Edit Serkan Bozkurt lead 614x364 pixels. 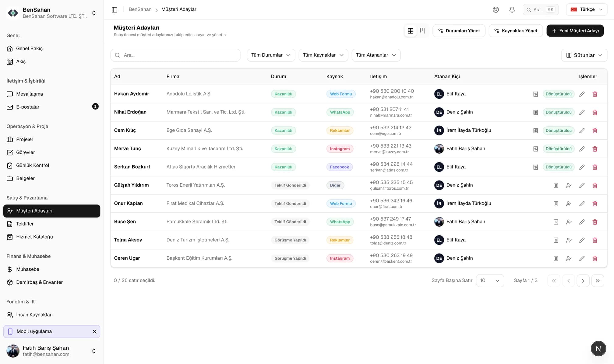(x=582, y=167)
